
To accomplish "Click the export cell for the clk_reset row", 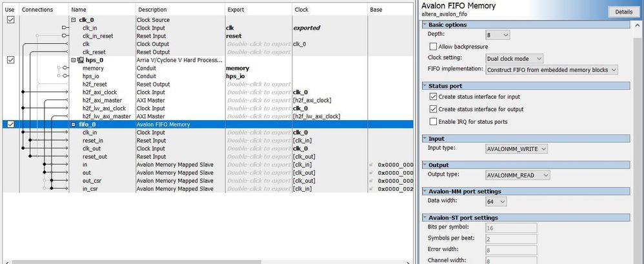I will [x=259, y=52].
